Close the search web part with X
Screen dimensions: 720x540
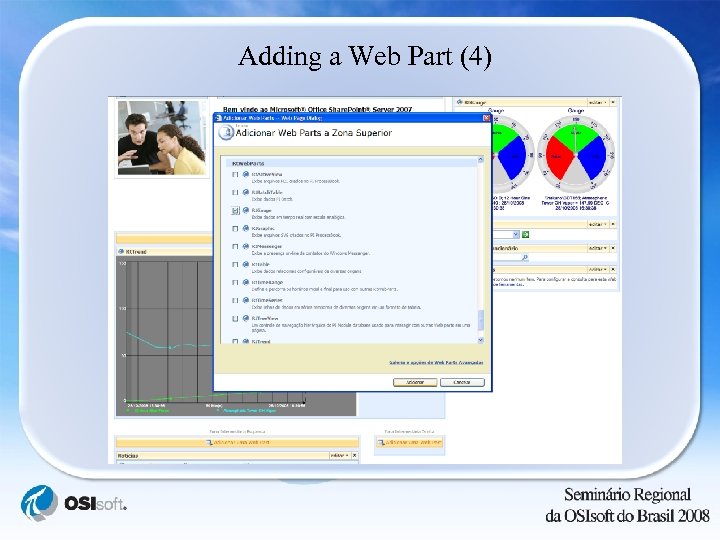613,248
